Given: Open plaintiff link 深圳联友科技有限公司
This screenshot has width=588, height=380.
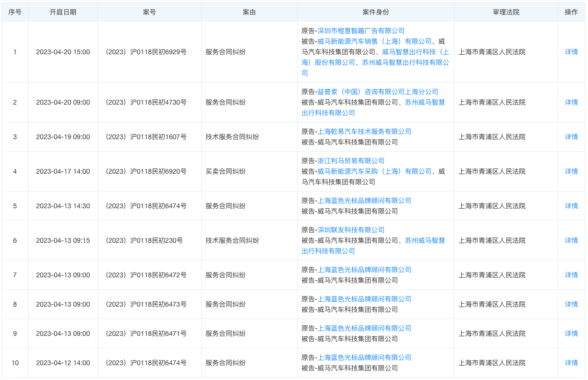Looking at the screenshot, I should (x=351, y=230).
